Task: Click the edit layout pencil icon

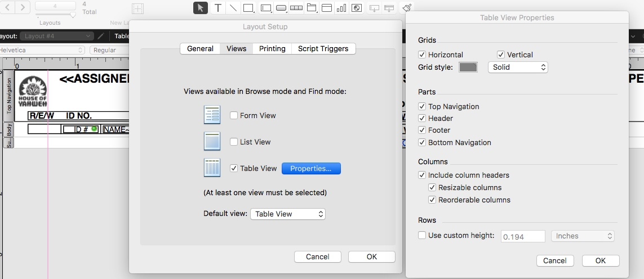Action: [x=101, y=36]
